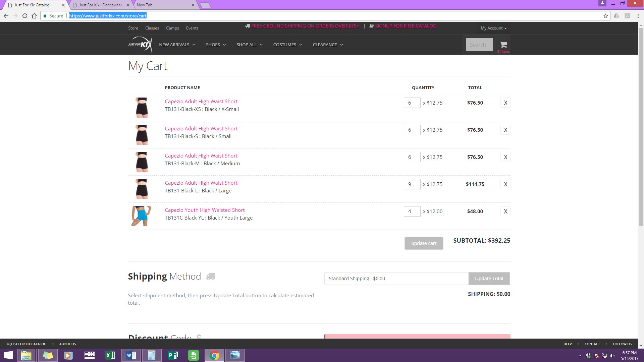Switch to the Just For Kix Dancewear tab
The width and height of the screenshot is (644, 362).
(101, 5)
